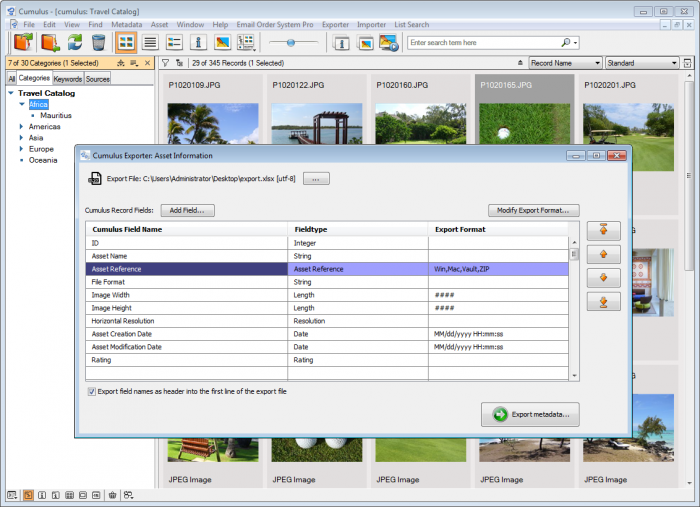This screenshot has height=507, width=700.
Task: Click the info view icon in toolbar
Action: (x=198, y=42)
